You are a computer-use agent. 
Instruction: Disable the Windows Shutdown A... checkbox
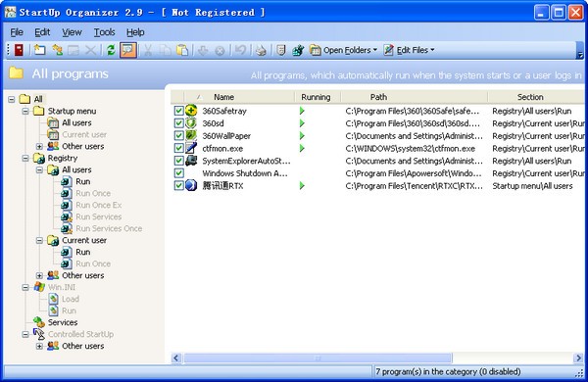coord(179,172)
